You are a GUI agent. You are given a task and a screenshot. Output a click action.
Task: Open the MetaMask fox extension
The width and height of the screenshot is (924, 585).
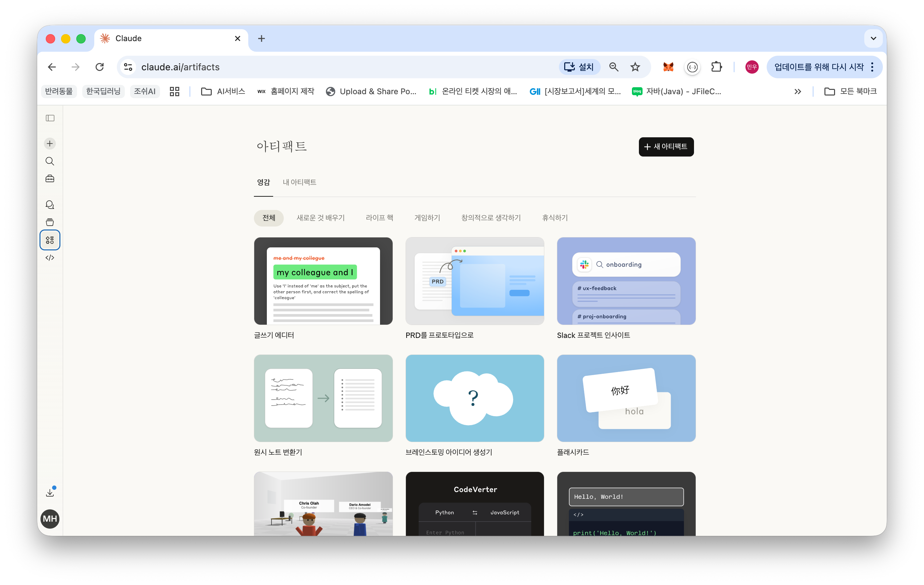point(668,67)
